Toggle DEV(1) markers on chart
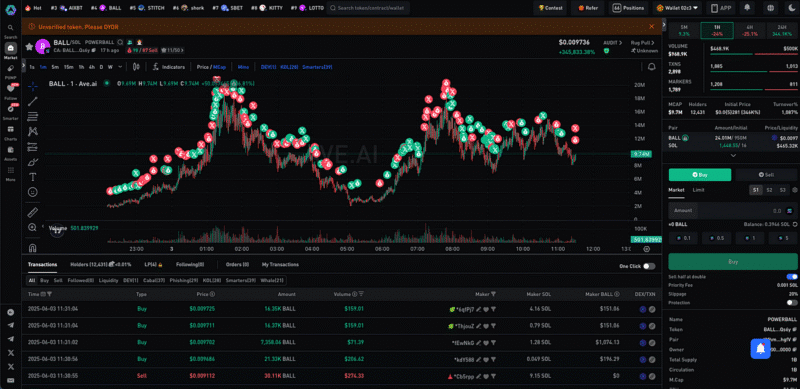 coord(268,67)
